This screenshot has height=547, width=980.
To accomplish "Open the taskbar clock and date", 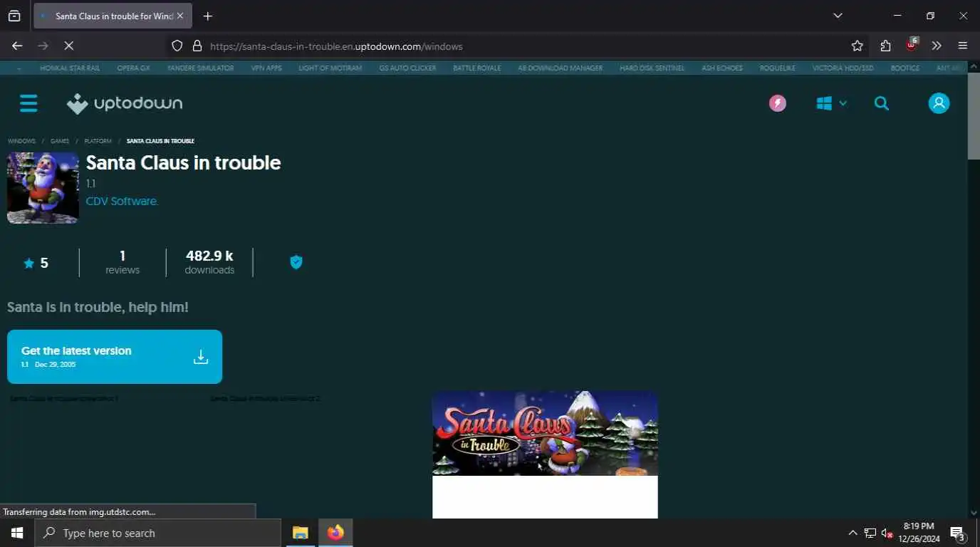I will (x=919, y=533).
